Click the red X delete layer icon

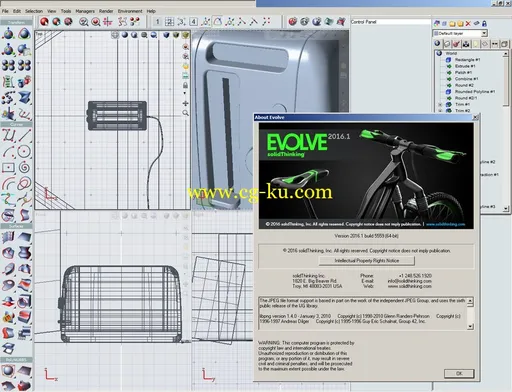tap(468, 23)
